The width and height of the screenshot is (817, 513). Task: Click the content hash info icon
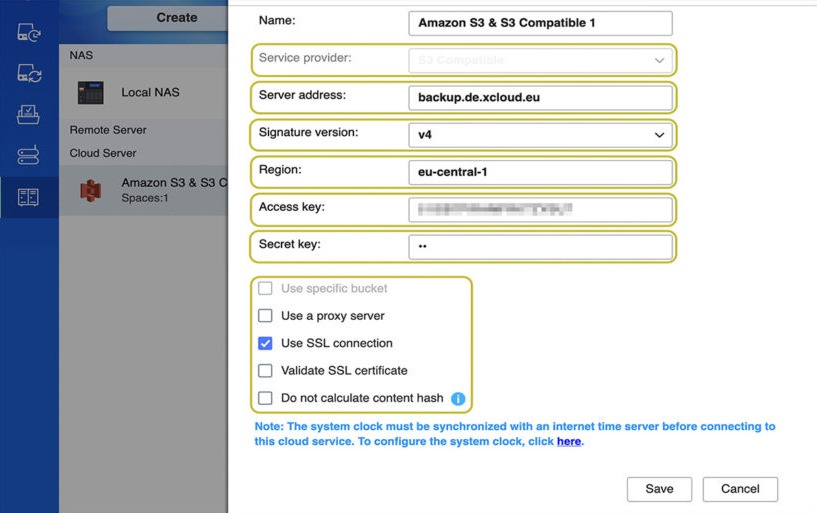point(458,398)
